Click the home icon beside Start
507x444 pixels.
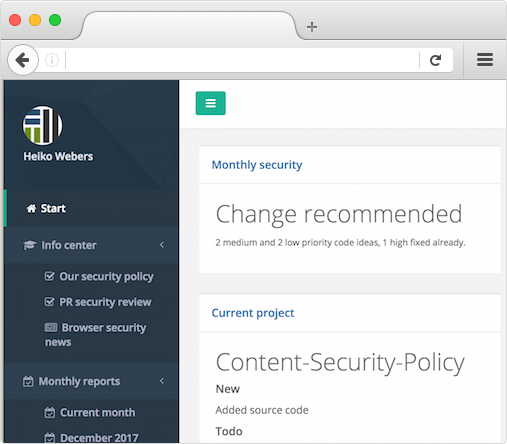click(31, 209)
